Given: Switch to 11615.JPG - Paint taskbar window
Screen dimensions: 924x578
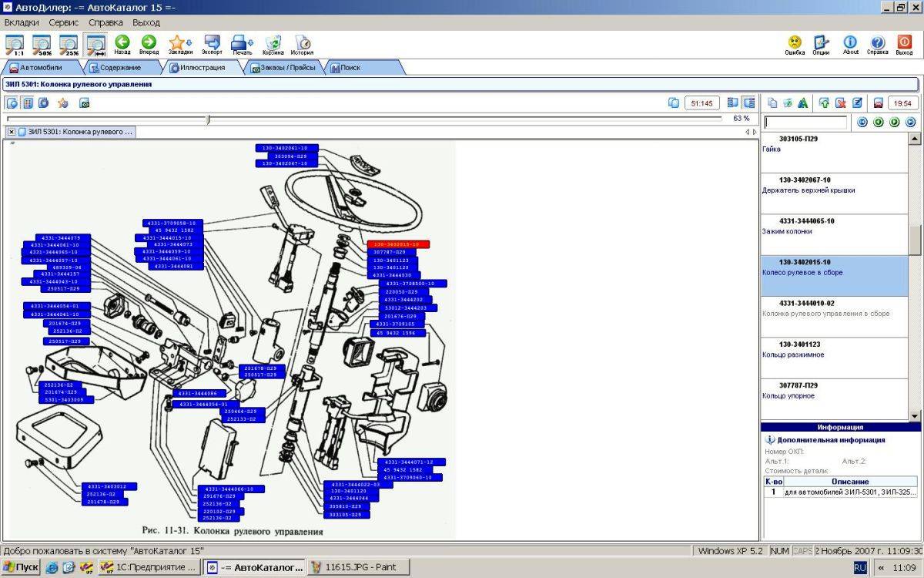Looking at the screenshot, I should [x=358, y=567].
